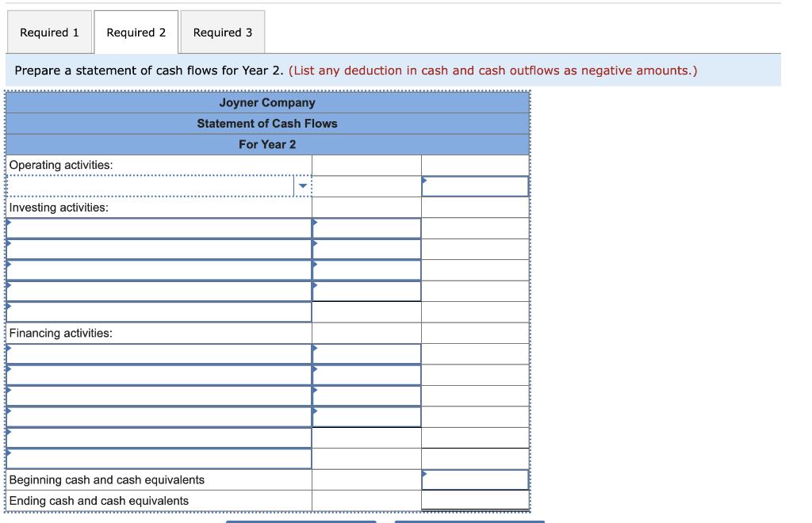Click the Beginning cash and cash equivalents amount cell
Screen dimensions: 812x523
point(475,479)
